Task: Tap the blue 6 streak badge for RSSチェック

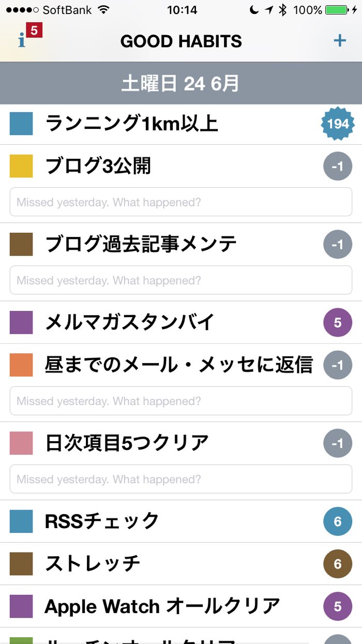Action: 338,521
